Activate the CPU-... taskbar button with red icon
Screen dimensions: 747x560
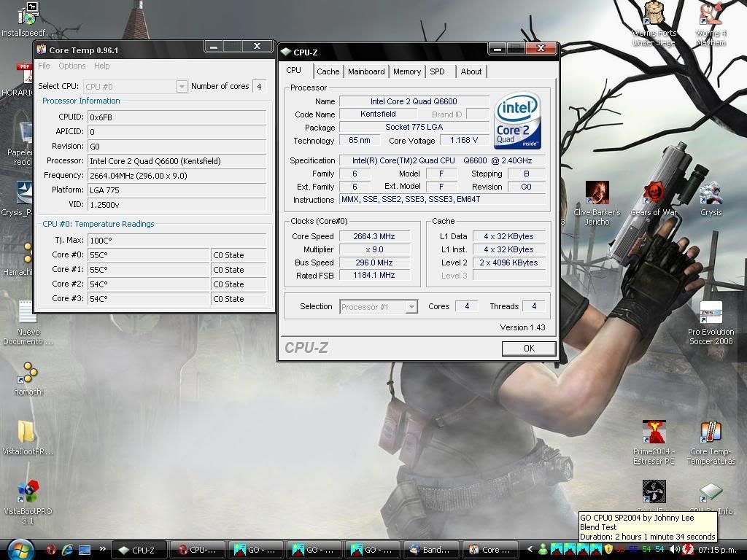click(198, 550)
